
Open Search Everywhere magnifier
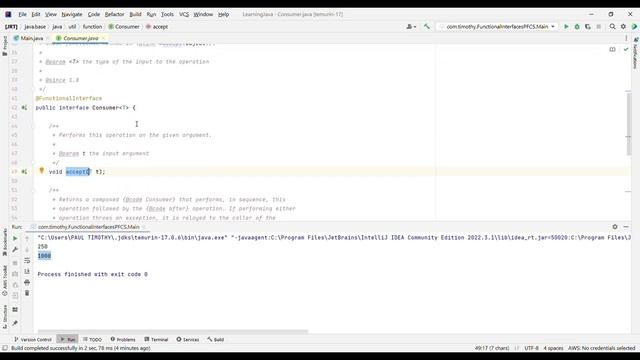point(612,27)
